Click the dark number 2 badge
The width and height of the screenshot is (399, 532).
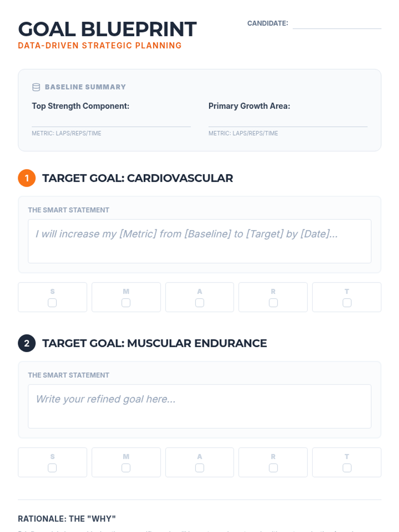coord(27,343)
